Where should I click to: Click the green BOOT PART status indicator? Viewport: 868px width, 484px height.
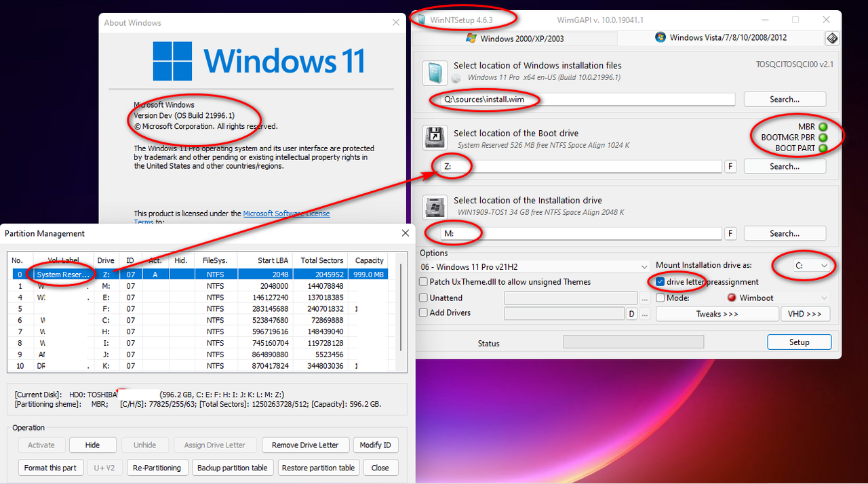823,148
